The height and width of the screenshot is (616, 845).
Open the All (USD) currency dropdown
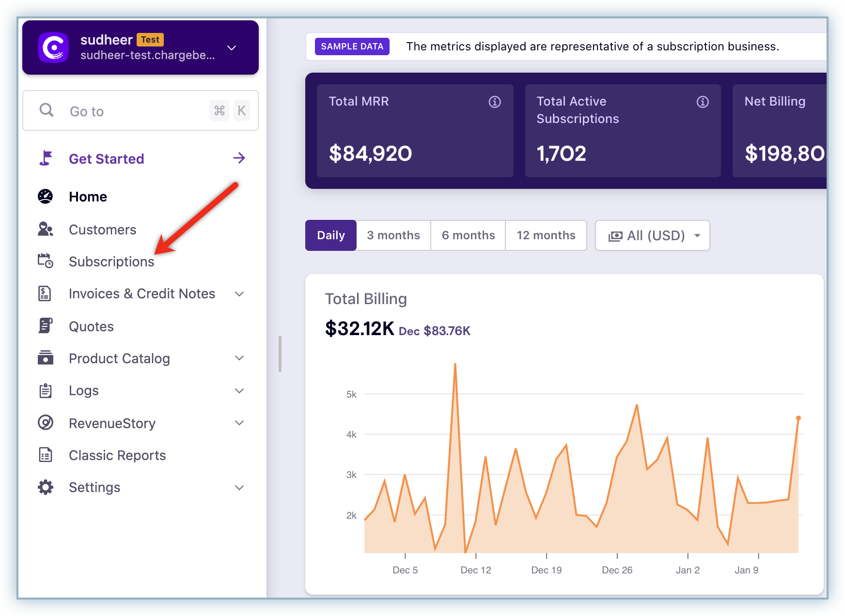click(652, 236)
